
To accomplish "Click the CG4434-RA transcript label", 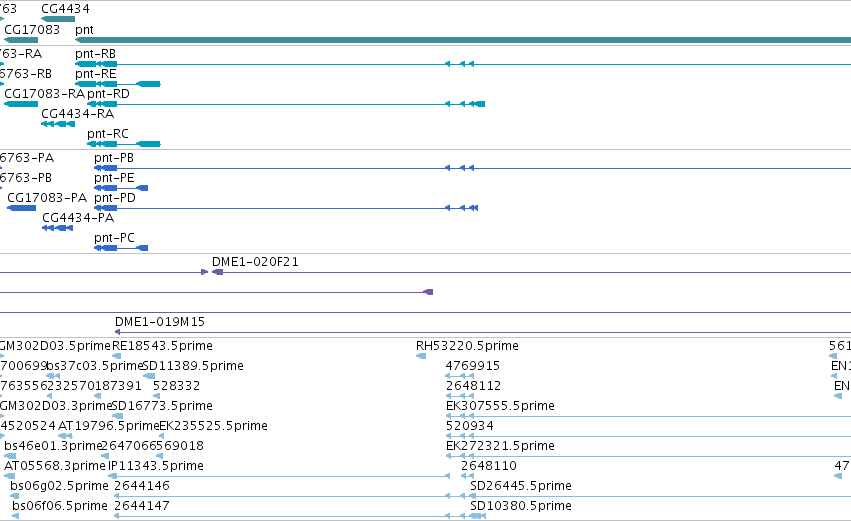I will point(78,114).
